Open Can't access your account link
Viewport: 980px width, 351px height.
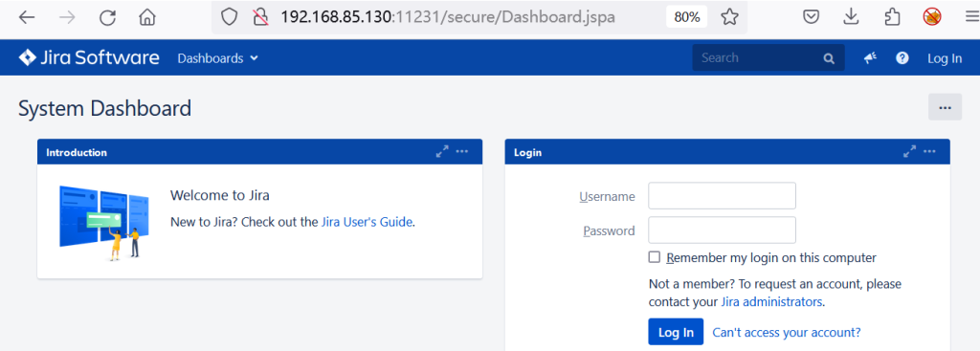787,332
